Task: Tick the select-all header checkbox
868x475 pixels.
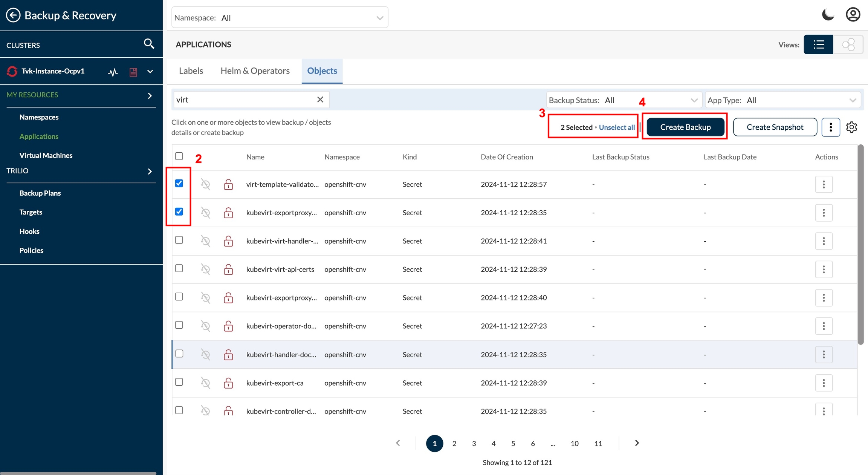Action: [179, 156]
